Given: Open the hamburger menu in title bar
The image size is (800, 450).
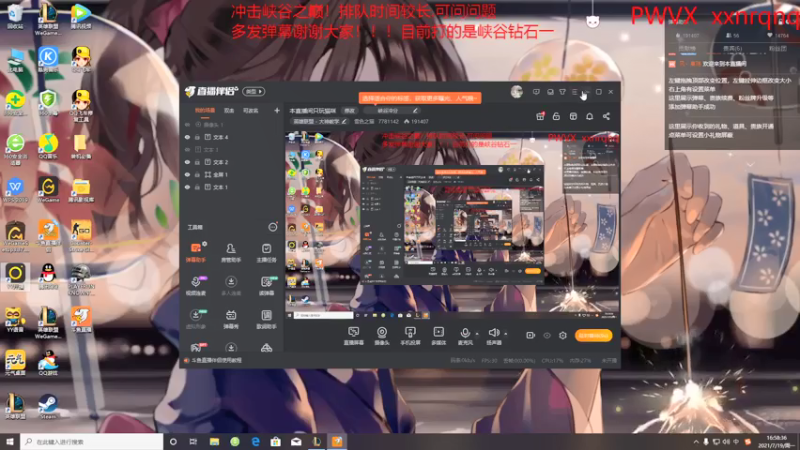Looking at the screenshot, I should pos(574,92).
